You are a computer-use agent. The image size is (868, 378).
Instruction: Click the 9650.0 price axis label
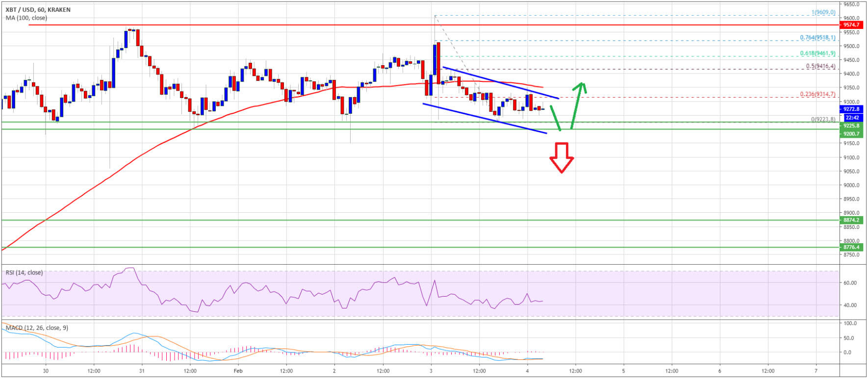click(851, 4)
